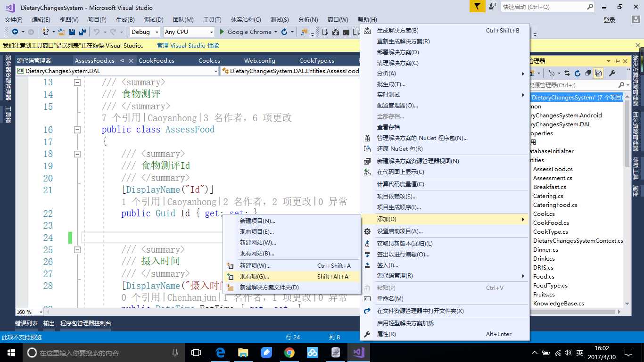This screenshot has width=644, height=362.
Task: Click the Open File folder icon
Action: point(61,32)
